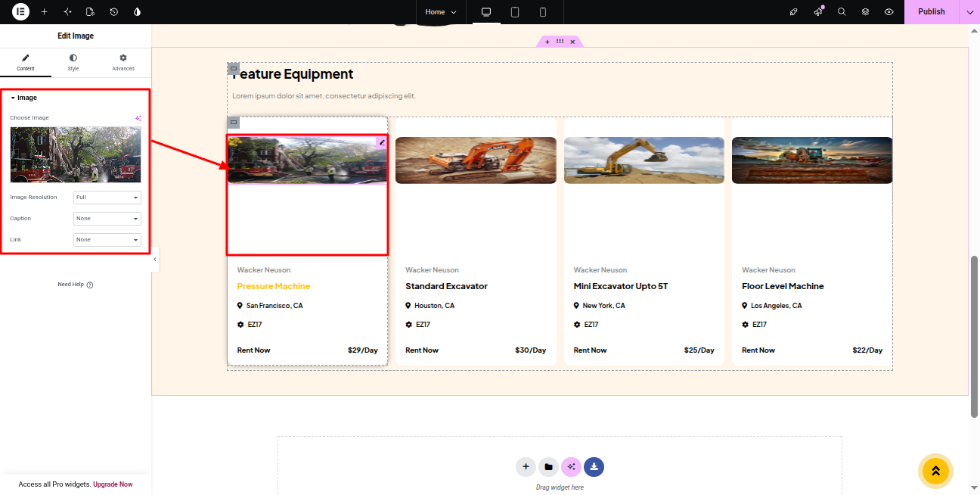980x495 pixels.
Task: Click the chosen image thumbnail in panel
Action: click(x=76, y=154)
